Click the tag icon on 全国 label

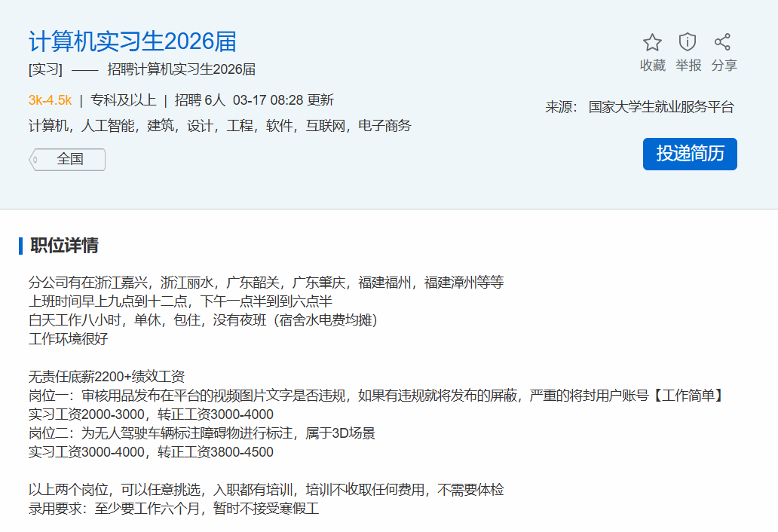[35, 160]
